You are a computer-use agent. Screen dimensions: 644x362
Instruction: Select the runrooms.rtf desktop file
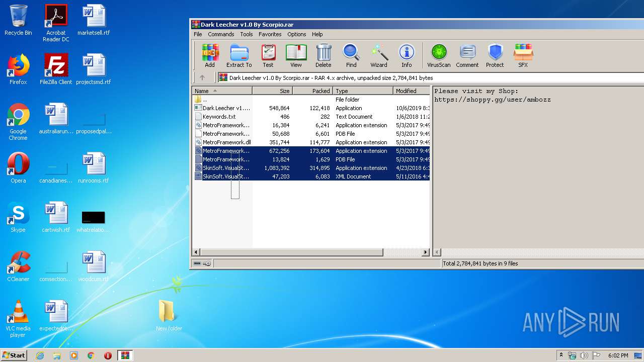[94, 168]
